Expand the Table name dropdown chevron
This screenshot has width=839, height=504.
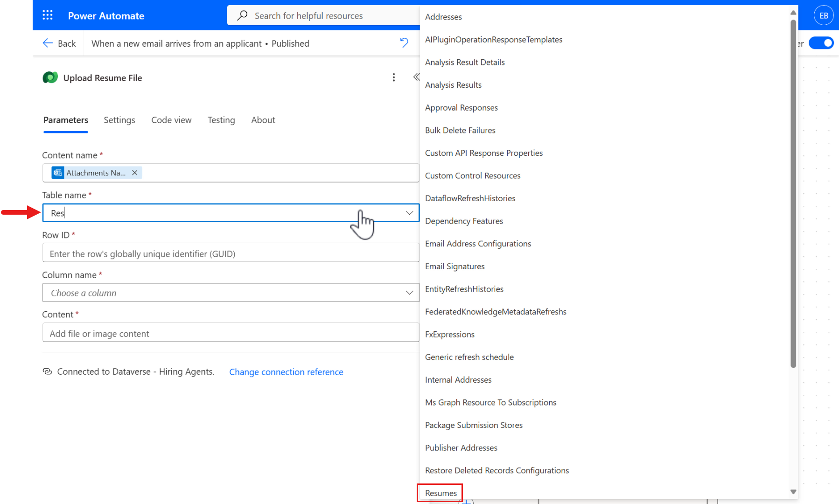point(409,213)
